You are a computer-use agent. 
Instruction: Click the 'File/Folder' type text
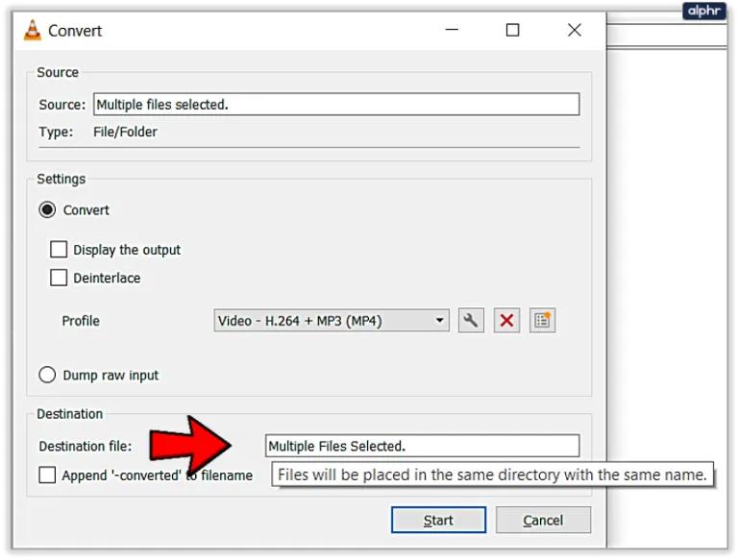(125, 132)
